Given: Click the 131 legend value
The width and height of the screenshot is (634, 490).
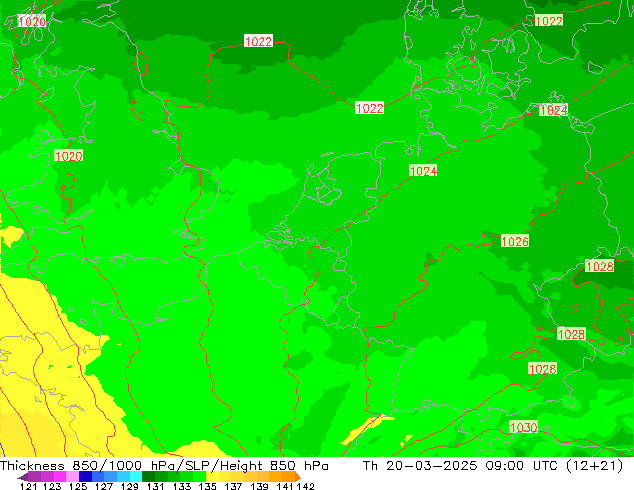Looking at the screenshot, I should click(x=155, y=486).
